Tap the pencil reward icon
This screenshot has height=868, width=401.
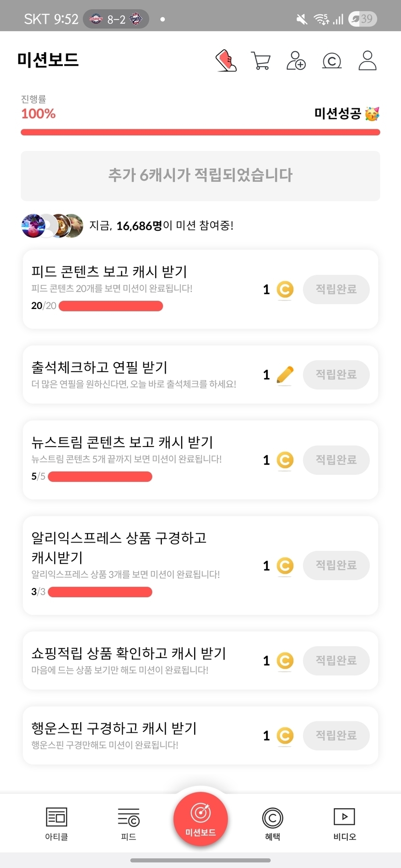(285, 375)
